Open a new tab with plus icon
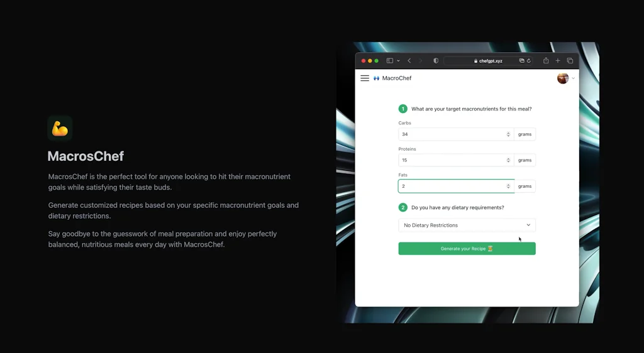 click(558, 61)
